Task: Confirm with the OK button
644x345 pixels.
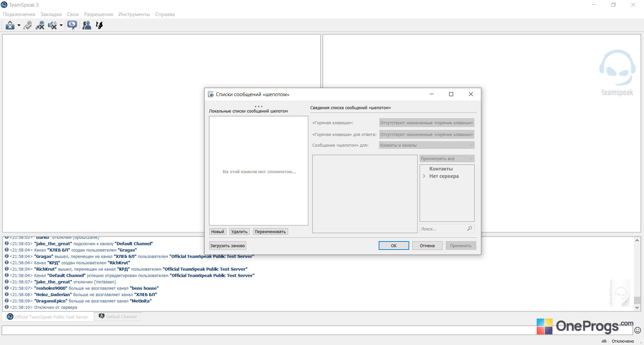Action: [x=394, y=246]
